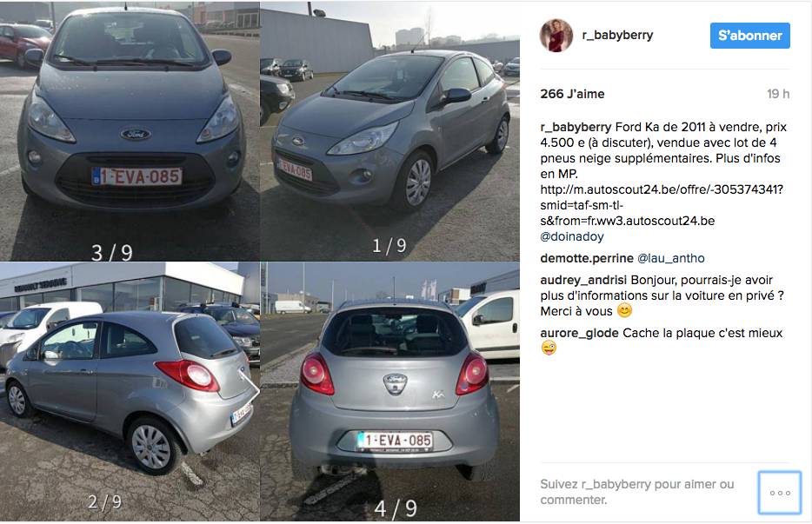Click the smiling emoji in audrey_andrisi comment
The image size is (812, 524).
coord(624,311)
